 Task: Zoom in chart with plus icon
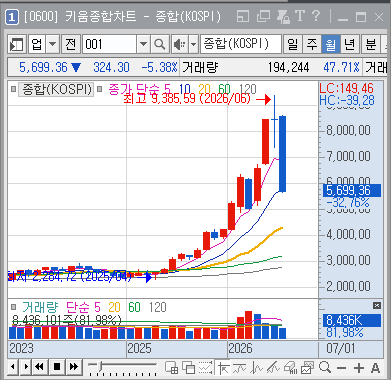(359, 368)
